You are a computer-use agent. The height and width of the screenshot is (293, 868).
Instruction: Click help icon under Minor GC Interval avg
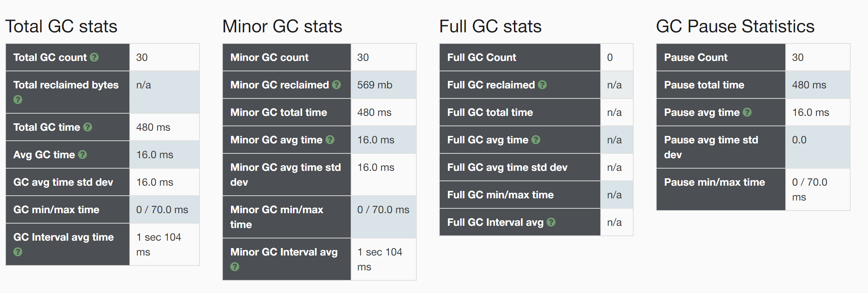tap(235, 267)
